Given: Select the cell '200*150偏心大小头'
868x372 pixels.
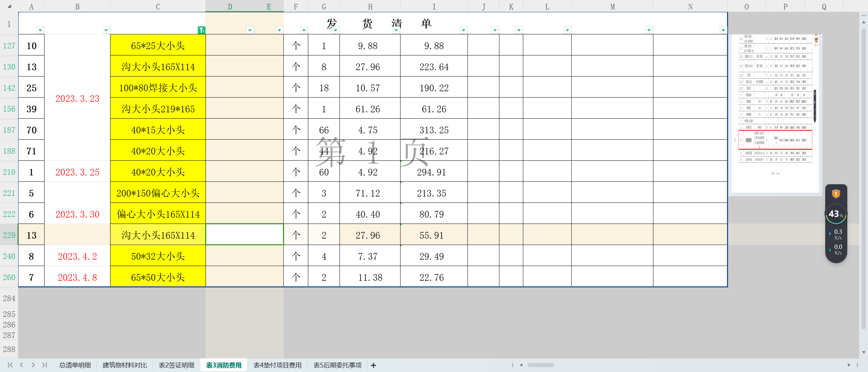Looking at the screenshot, I should (x=158, y=193).
